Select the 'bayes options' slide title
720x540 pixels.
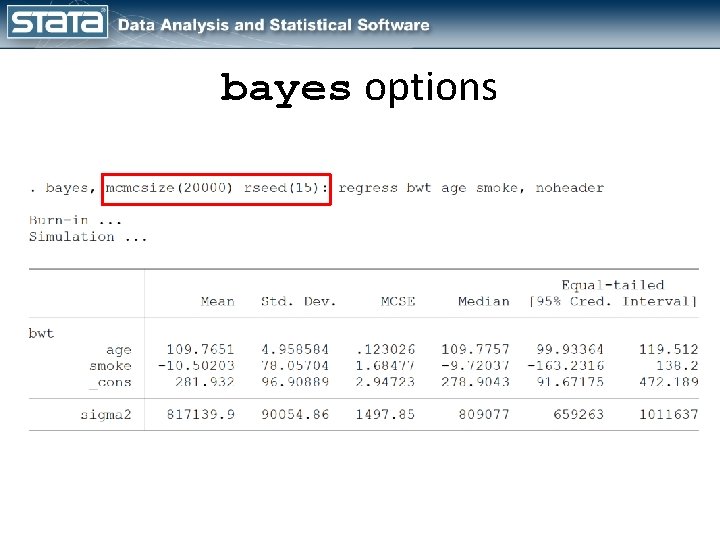click(x=359, y=88)
